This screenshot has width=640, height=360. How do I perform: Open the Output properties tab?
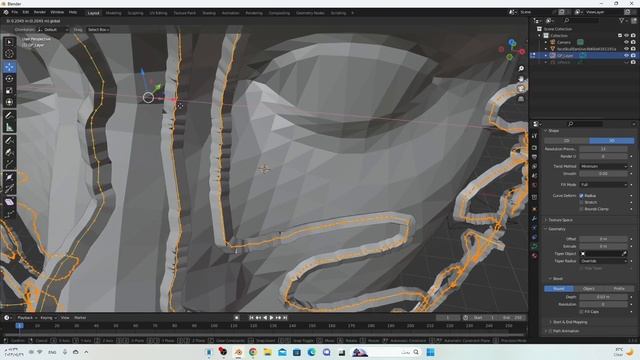534,157
